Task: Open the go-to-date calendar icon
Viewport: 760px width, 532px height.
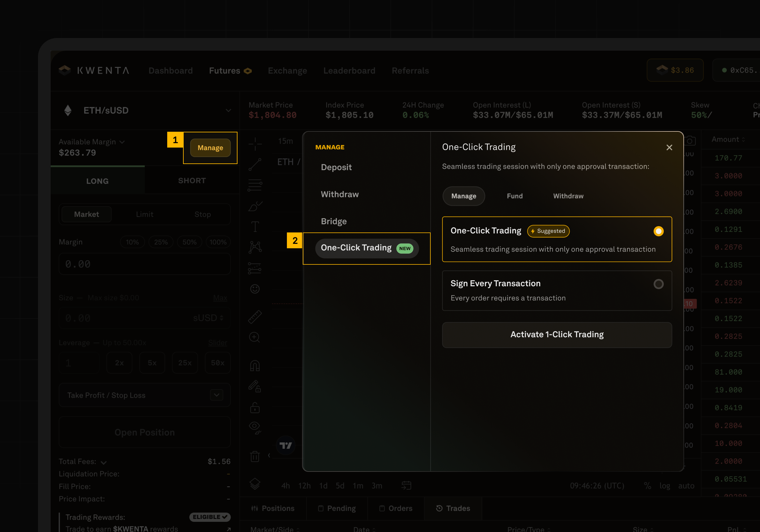Action: (x=406, y=486)
